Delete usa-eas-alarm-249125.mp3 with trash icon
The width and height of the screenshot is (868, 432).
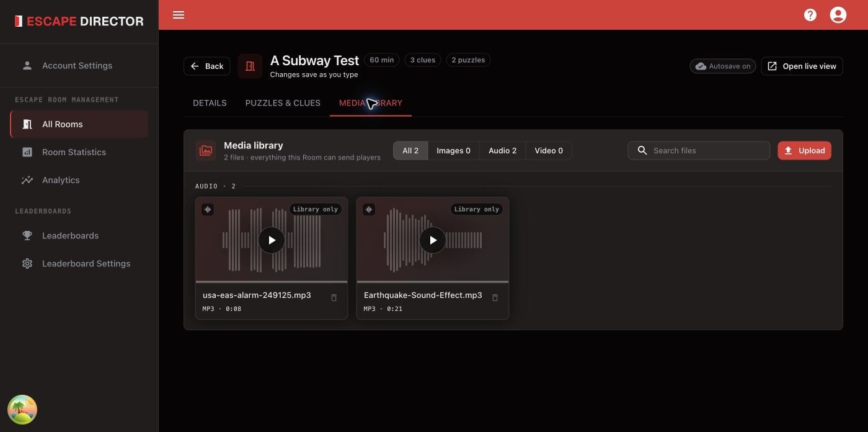click(x=334, y=298)
